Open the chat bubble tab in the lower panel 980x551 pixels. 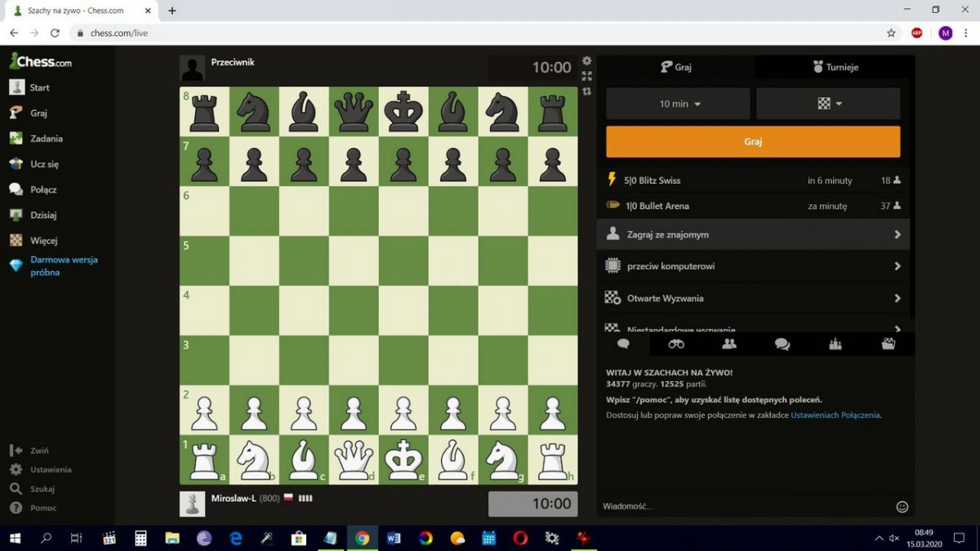(x=623, y=344)
